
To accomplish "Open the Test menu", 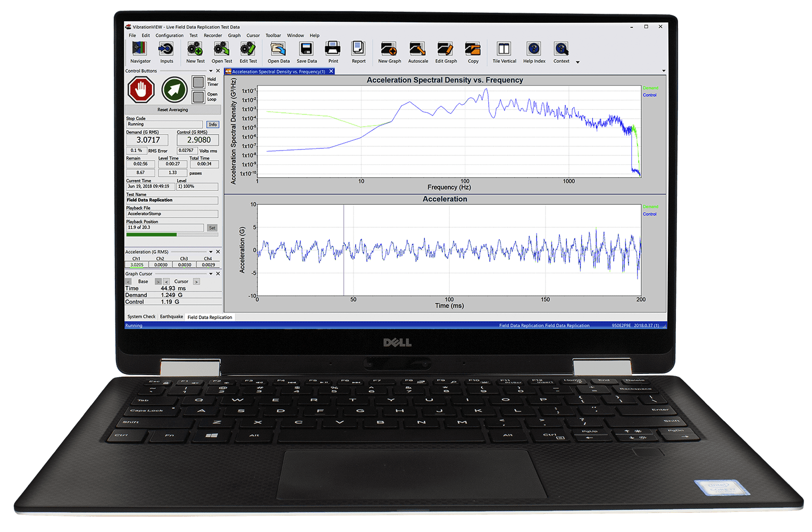I will click(194, 36).
